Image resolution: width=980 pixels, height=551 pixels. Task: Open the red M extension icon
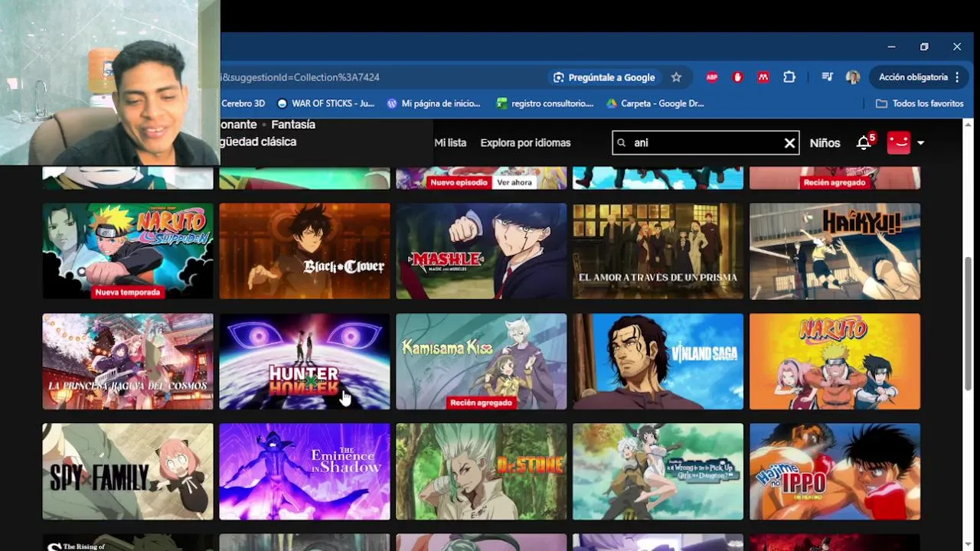point(763,77)
